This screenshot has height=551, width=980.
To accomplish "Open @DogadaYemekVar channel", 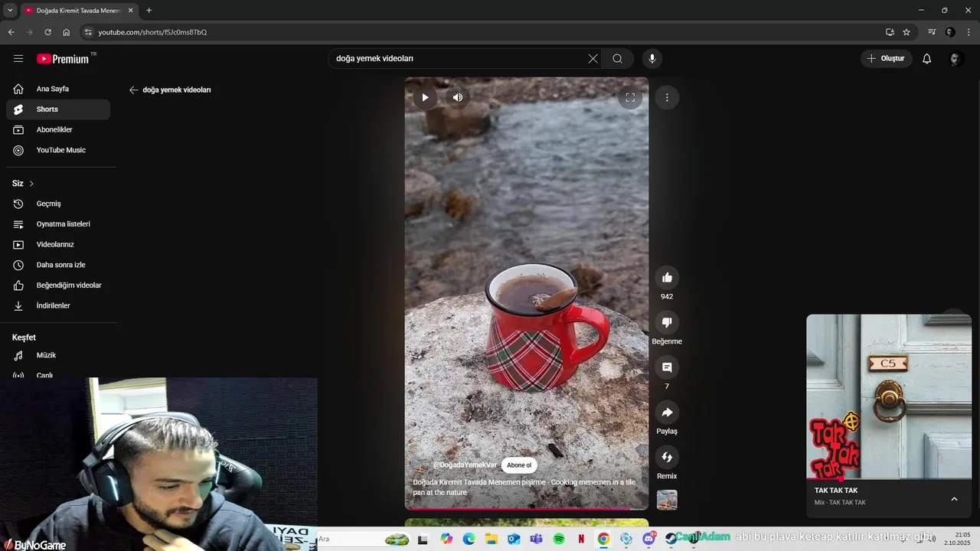I will click(465, 465).
